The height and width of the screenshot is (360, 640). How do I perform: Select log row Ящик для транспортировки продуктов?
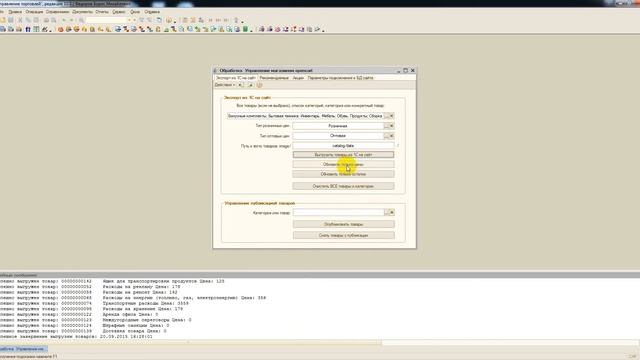coord(112,281)
